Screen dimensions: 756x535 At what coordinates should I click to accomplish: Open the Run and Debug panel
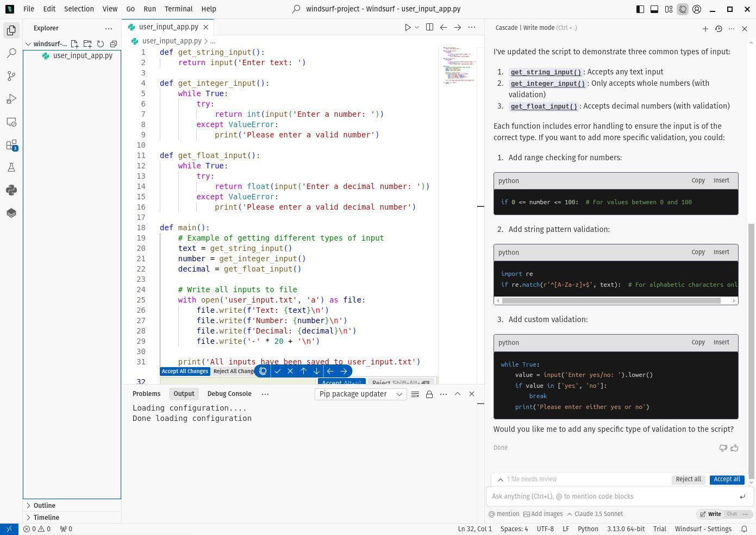(x=11, y=99)
